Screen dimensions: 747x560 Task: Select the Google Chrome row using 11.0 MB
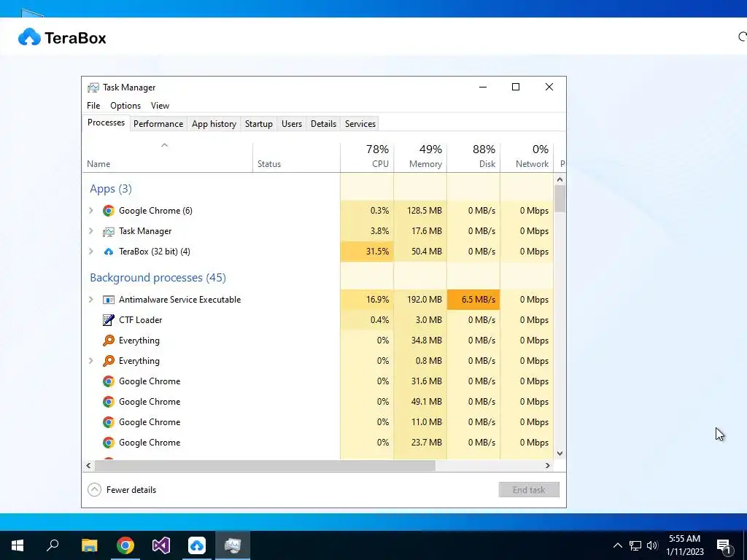coord(318,422)
